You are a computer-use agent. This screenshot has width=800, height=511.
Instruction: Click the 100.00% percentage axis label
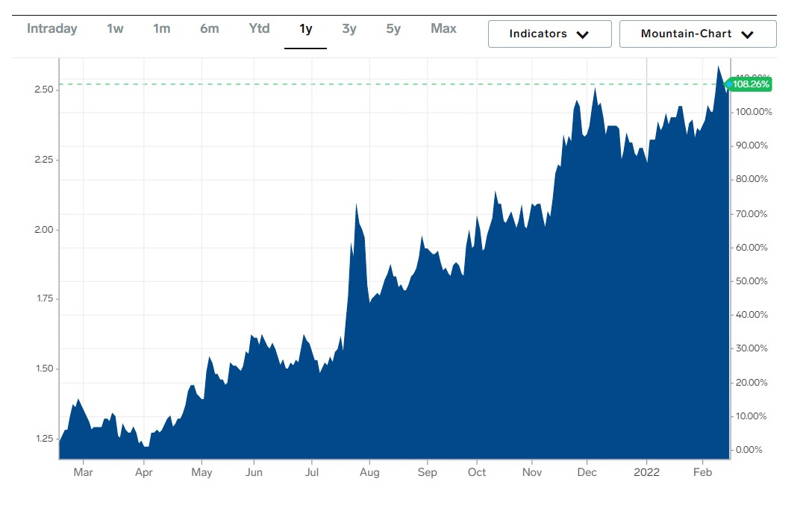(x=753, y=112)
